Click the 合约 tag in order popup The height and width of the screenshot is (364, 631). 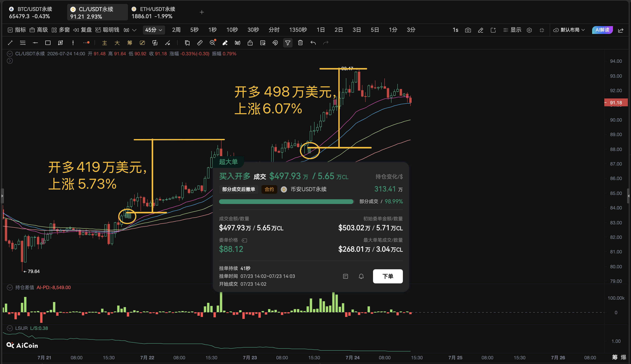269,189
